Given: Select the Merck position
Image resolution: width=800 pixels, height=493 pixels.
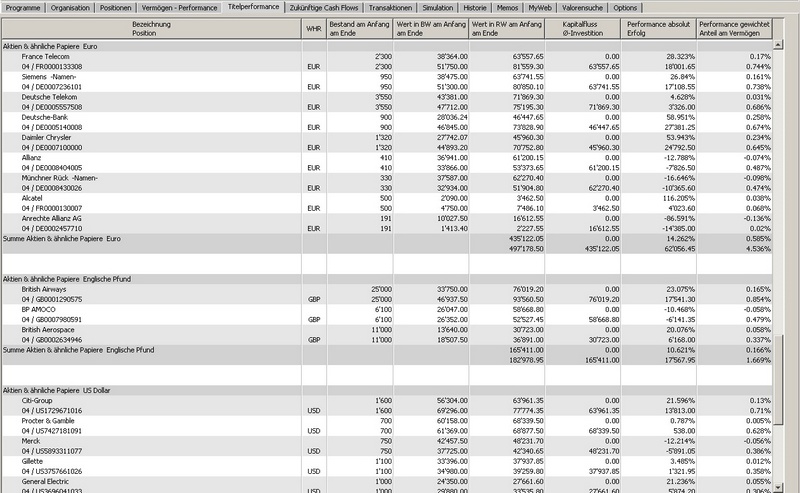Looking at the screenshot, I should click(387, 446).
